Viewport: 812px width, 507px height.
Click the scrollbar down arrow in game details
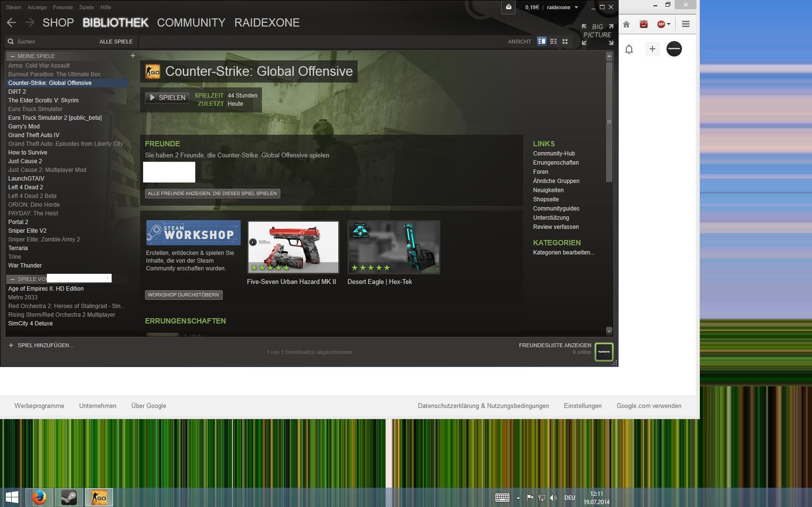click(609, 331)
